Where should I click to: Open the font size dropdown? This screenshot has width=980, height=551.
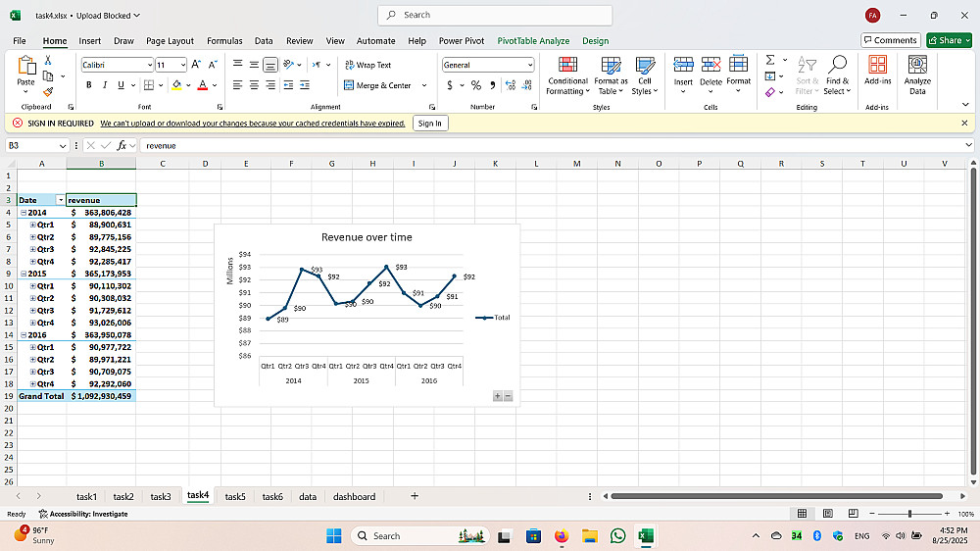pos(182,65)
